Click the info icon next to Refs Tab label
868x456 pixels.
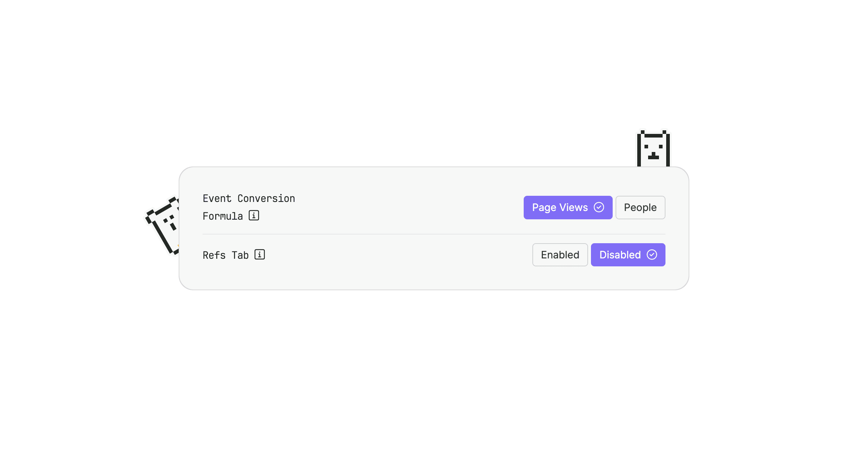click(259, 254)
